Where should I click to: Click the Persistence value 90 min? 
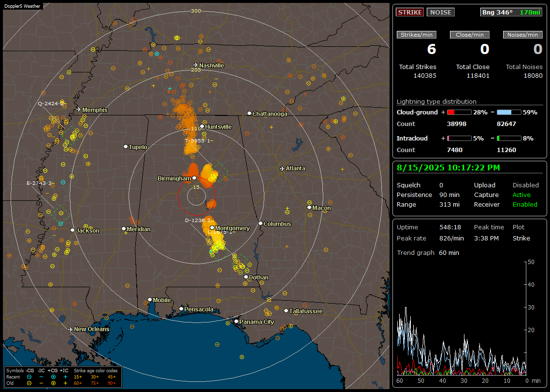coord(449,195)
